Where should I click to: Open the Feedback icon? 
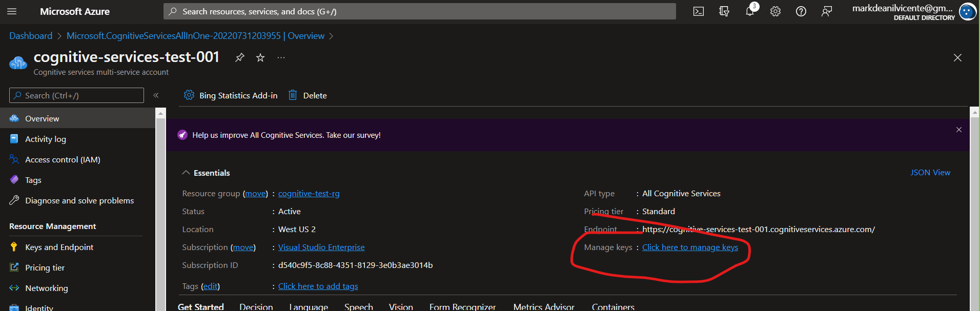(826, 11)
